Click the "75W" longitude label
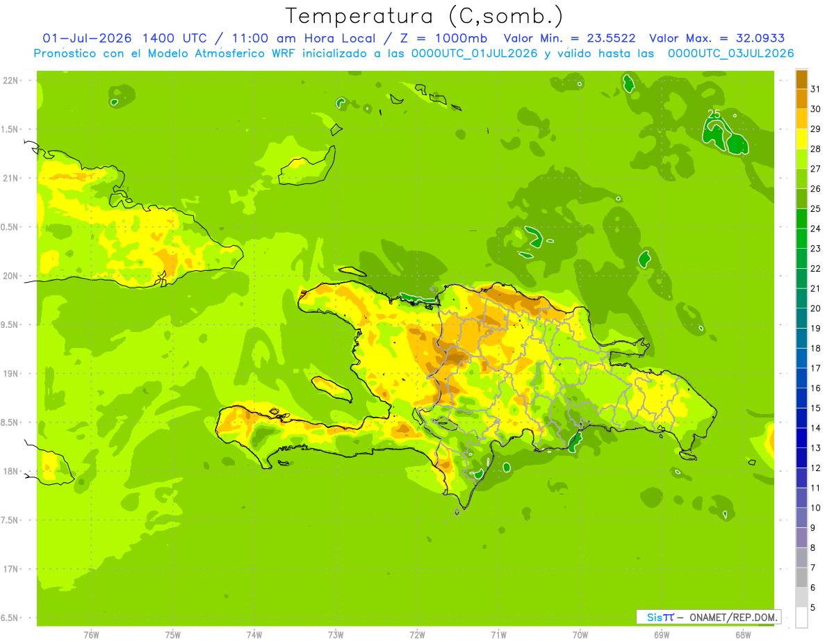Screen dimensions: 834x644 click(x=173, y=634)
